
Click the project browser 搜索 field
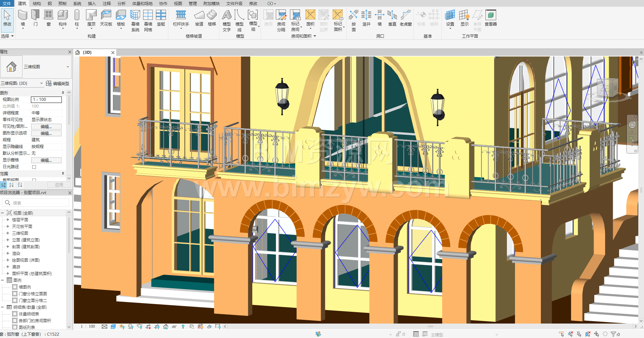(39, 203)
